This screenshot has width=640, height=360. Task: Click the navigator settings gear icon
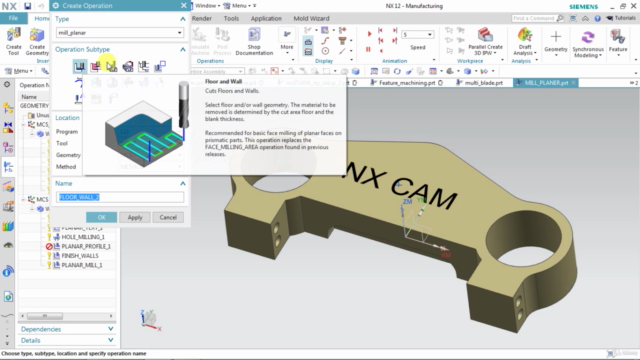(7, 84)
